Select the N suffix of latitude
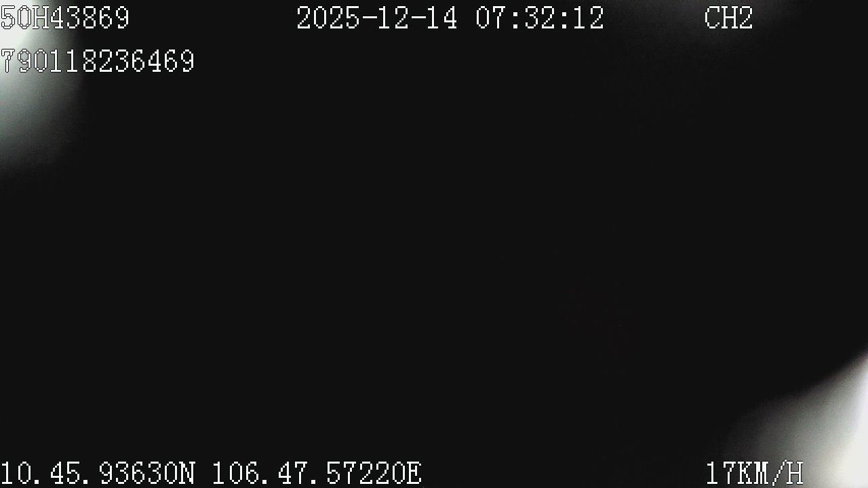This screenshot has width=868, height=488. 188,473
